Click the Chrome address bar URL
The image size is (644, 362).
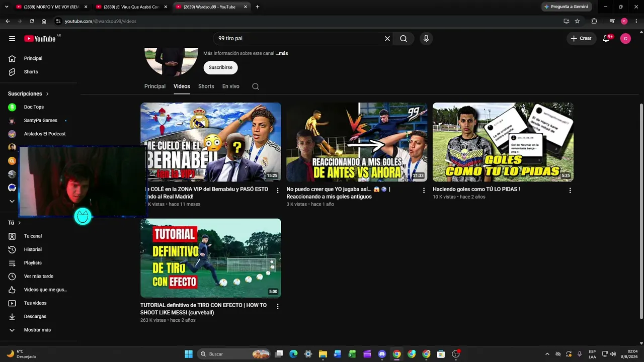coord(101,21)
